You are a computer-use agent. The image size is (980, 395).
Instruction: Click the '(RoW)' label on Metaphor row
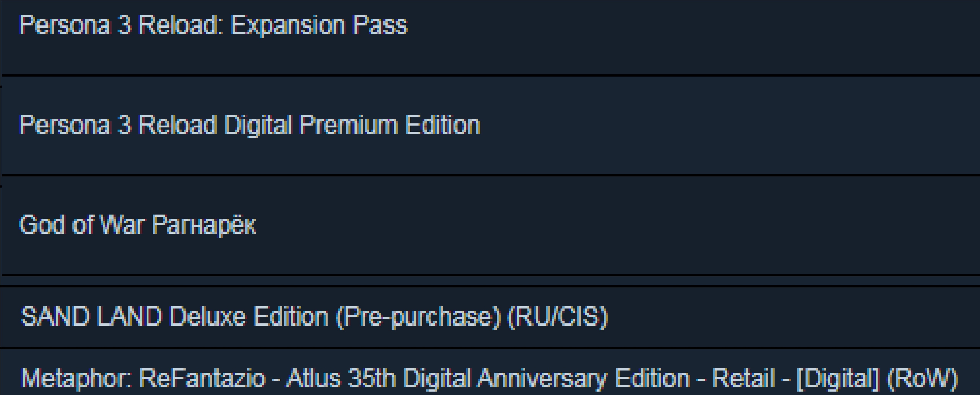tap(922, 379)
